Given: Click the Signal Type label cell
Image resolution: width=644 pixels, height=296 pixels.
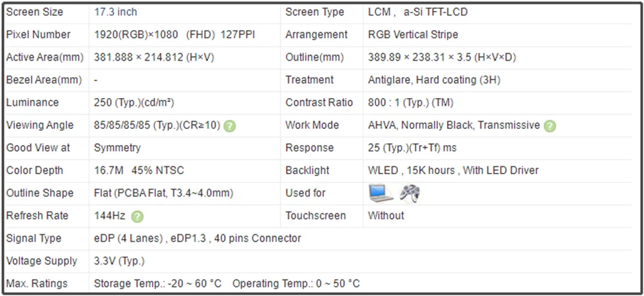Looking at the screenshot, I should click(47, 239).
